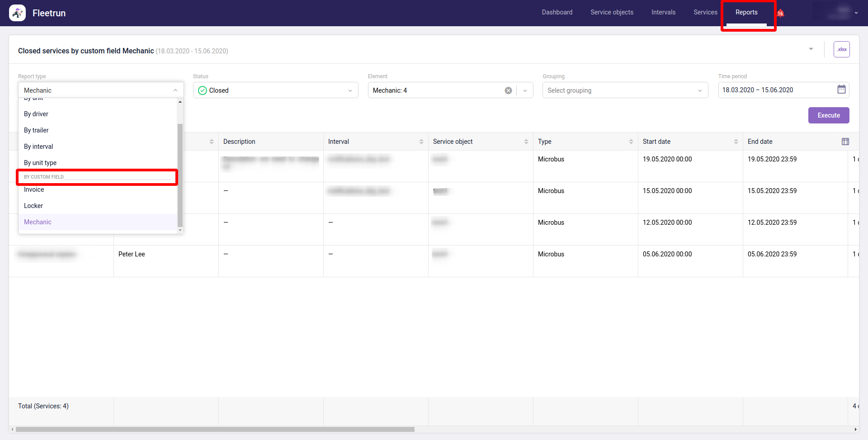The height and width of the screenshot is (440, 868).
Task: Sort by Interval column arrows
Action: point(421,142)
